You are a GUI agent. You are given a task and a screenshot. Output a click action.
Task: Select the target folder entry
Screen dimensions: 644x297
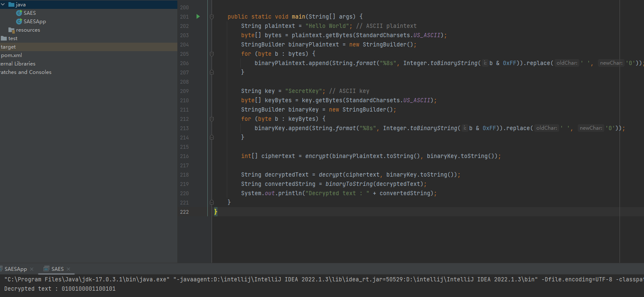point(8,46)
